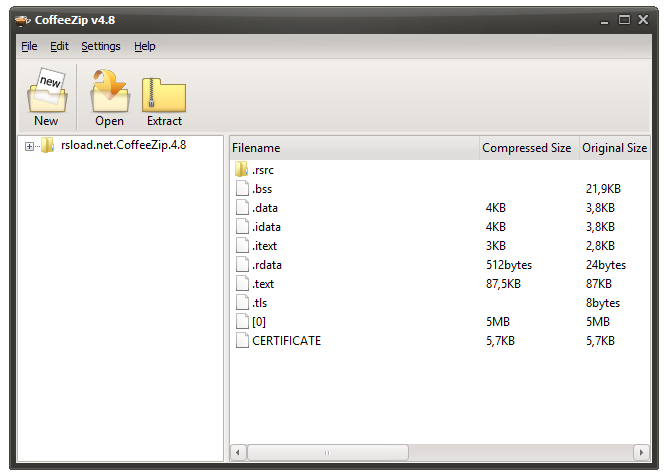Open the Help menu

pos(145,46)
